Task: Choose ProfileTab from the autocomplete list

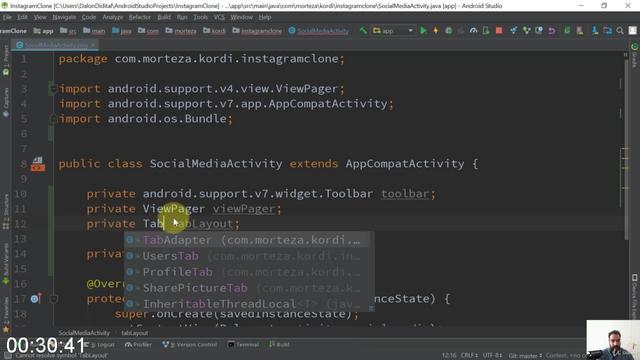Action: pos(247,272)
